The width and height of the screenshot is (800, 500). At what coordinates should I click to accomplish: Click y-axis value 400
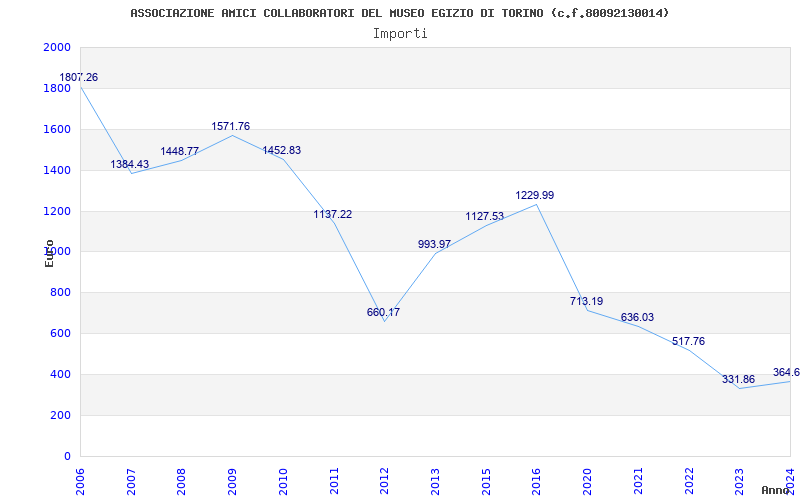pyautogui.click(x=60, y=374)
